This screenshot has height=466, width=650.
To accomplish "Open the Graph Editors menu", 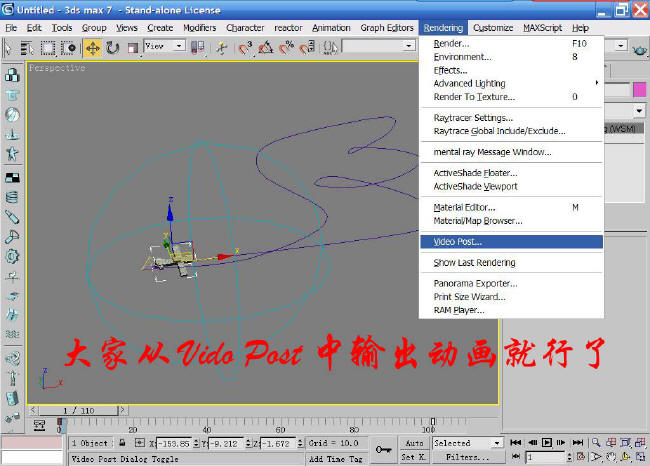I will pyautogui.click(x=387, y=28).
